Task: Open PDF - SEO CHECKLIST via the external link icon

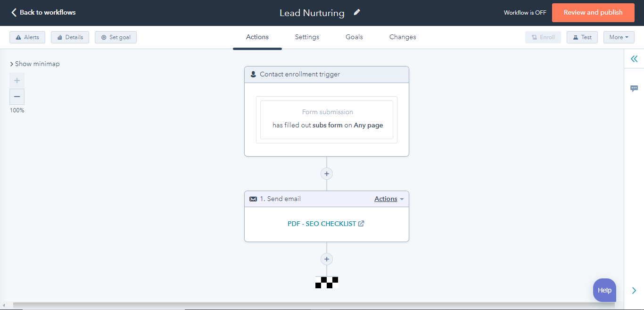Action: tap(361, 223)
